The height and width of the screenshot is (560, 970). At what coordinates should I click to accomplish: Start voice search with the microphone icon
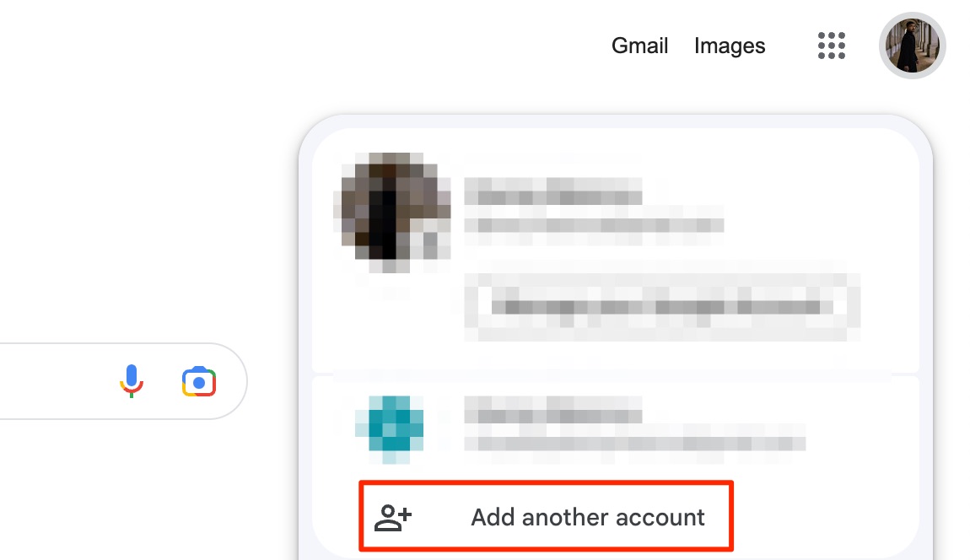(x=131, y=381)
